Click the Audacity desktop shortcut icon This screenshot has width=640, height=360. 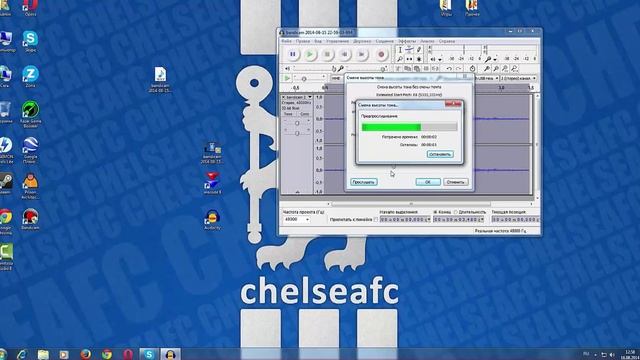[x=212, y=220]
